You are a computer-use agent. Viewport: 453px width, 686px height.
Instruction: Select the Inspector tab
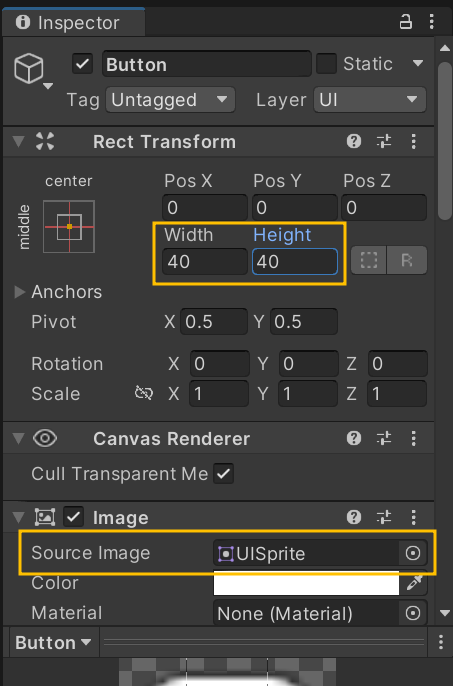tap(74, 22)
